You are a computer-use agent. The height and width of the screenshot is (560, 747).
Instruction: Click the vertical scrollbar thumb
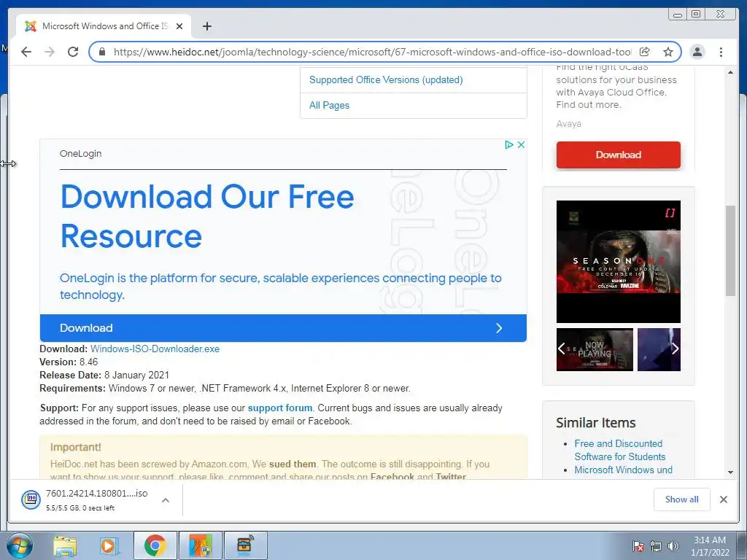(x=730, y=251)
